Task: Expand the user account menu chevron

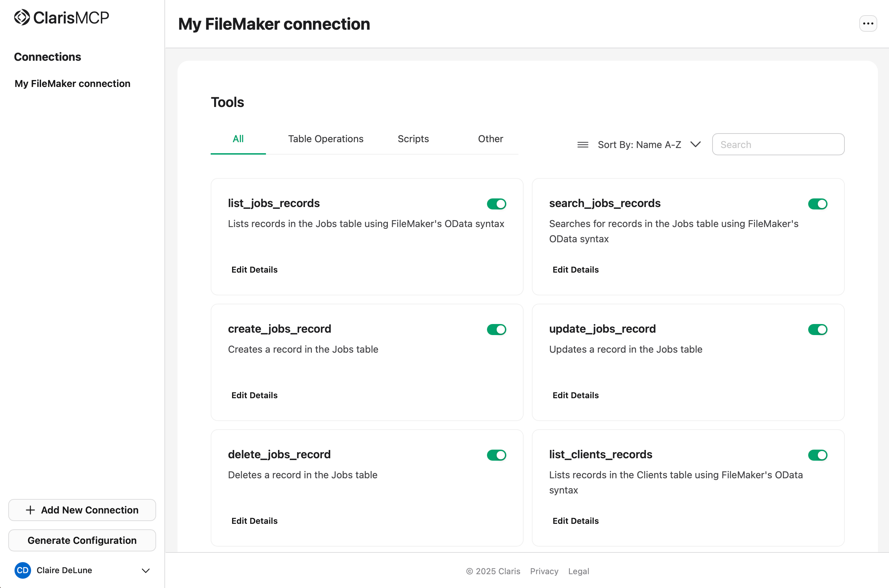Action: (146, 570)
